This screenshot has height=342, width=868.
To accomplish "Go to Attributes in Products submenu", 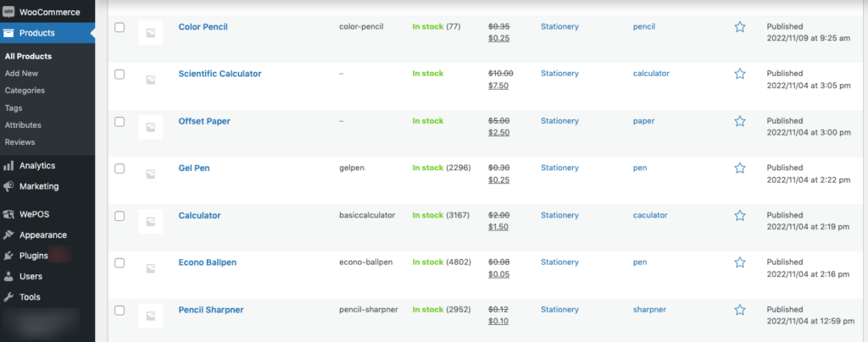I will (23, 125).
